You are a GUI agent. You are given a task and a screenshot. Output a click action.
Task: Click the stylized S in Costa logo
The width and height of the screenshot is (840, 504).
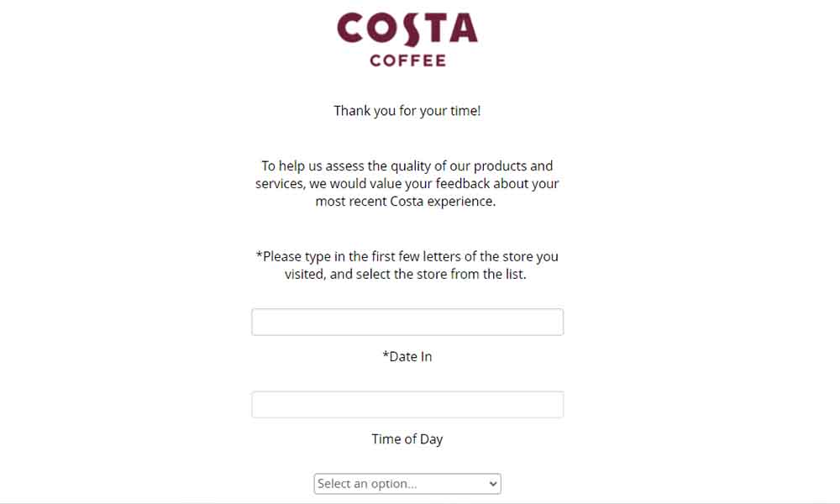click(412, 29)
